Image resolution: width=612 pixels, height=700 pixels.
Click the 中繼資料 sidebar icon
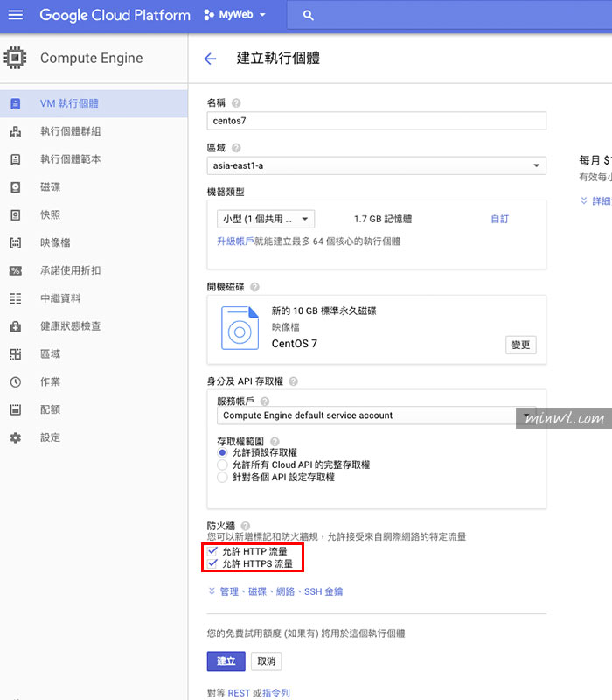coord(16,298)
